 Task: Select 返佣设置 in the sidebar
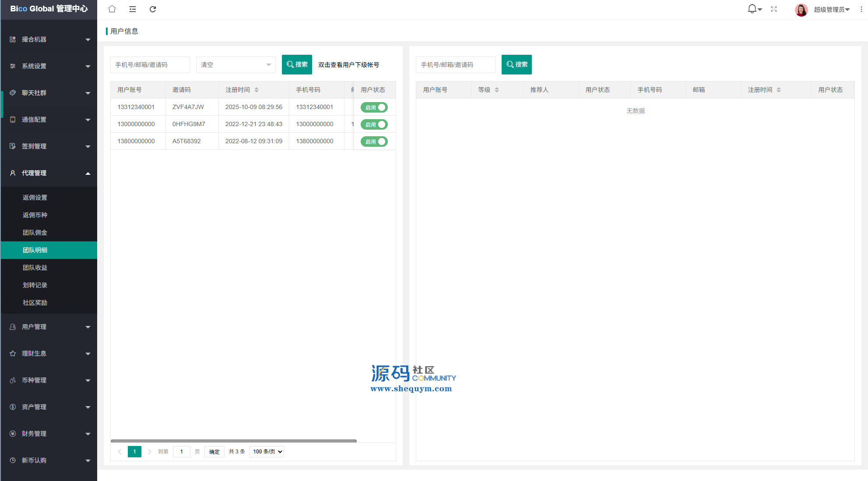[x=35, y=198]
